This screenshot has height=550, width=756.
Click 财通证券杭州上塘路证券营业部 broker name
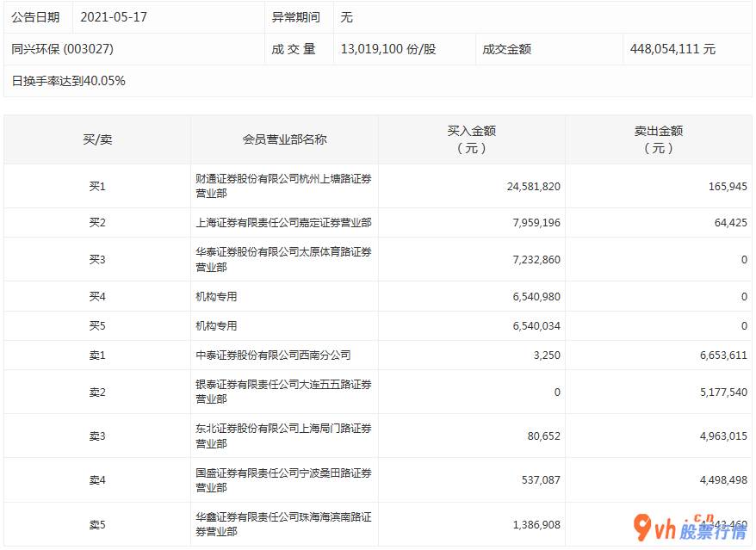[x=283, y=186]
